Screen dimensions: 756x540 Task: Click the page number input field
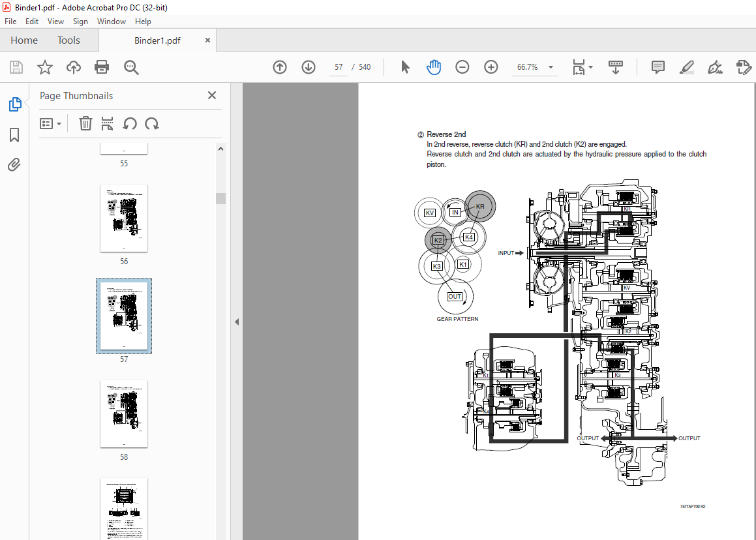coord(339,67)
